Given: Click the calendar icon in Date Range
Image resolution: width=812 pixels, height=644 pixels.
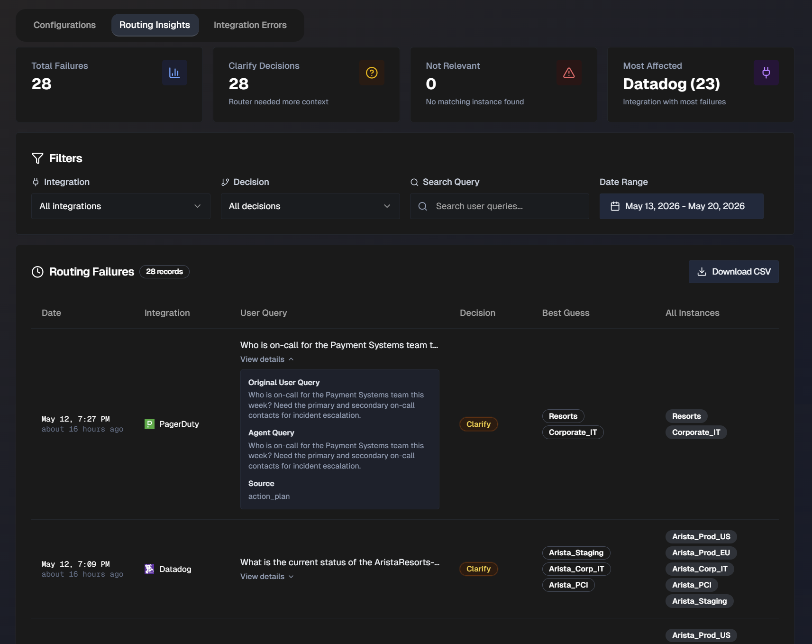Looking at the screenshot, I should pos(615,206).
